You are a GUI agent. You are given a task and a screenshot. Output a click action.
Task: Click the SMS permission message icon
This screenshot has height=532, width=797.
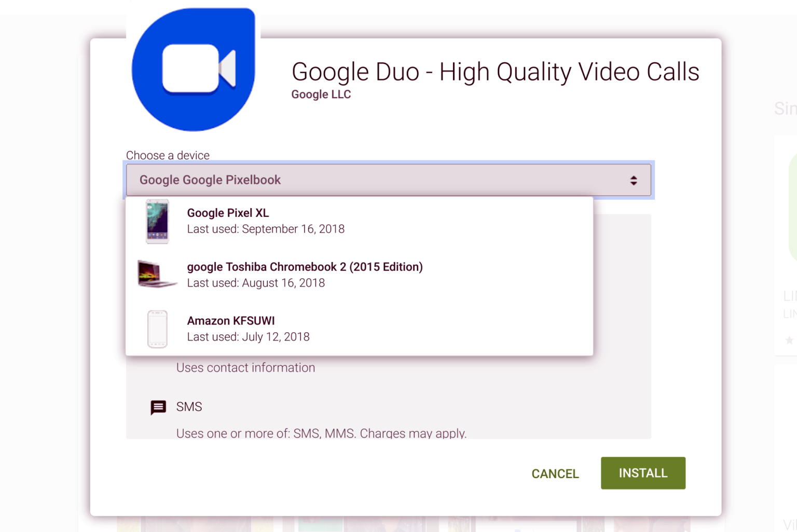pyautogui.click(x=158, y=407)
